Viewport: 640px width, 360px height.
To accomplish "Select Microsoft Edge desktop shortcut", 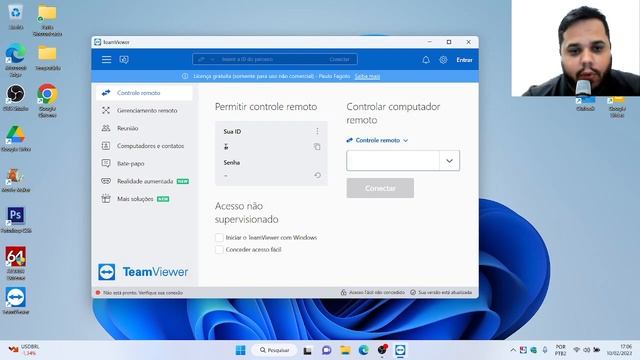I will (16, 60).
